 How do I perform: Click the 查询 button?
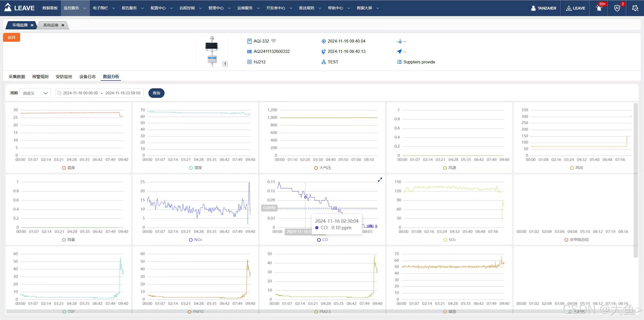[156, 93]
